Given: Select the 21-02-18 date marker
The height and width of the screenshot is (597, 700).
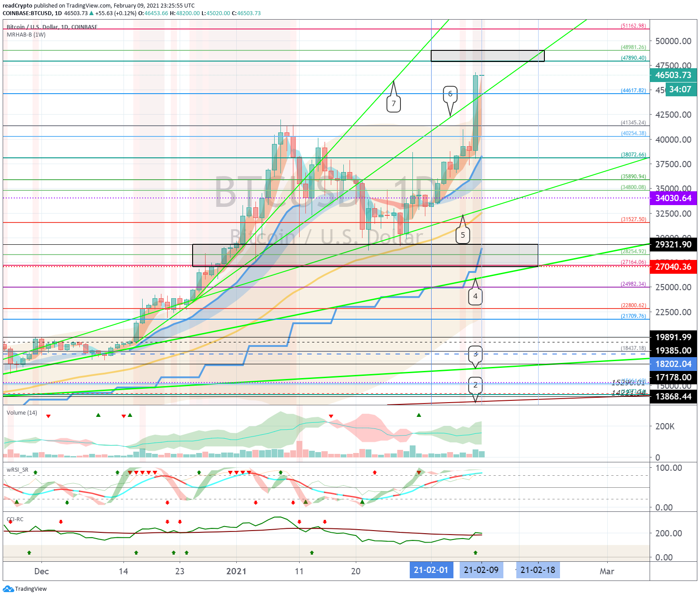Looking at the screenshot, I should pyautogui.click(x=538, y=570).
